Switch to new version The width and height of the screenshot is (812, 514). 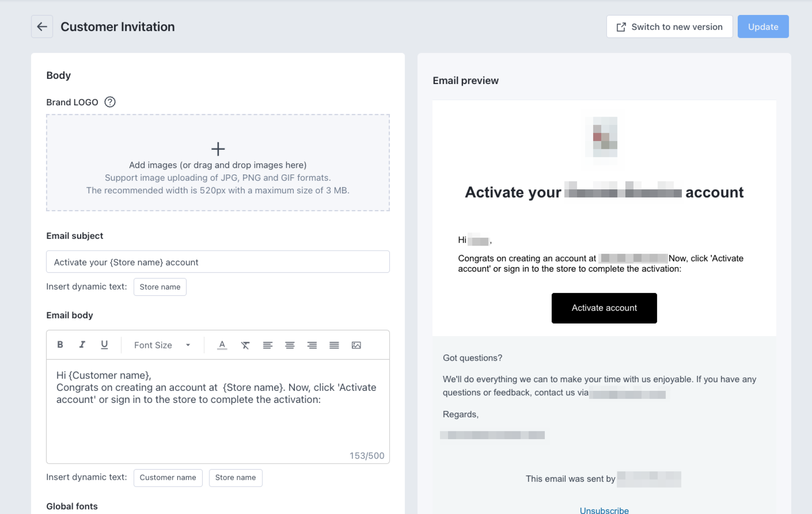pyautogui.click(x=669, y=27)
